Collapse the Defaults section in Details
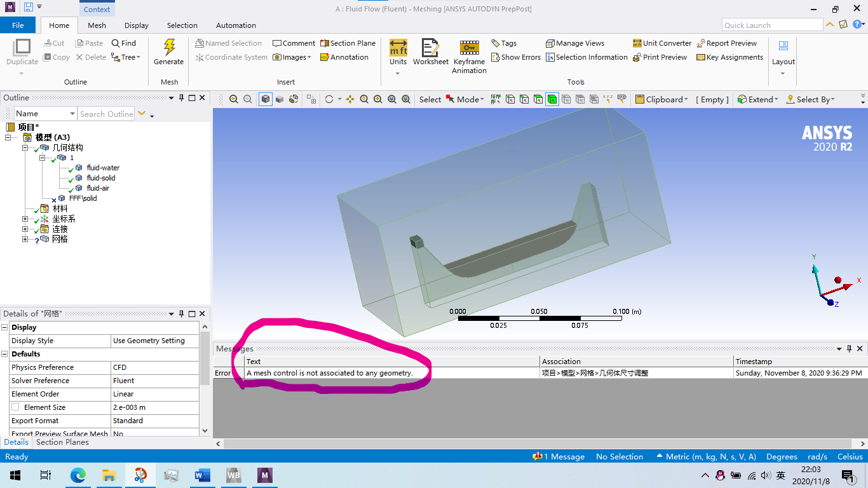The height and width of the screenshot is (488, 868). (5, 354)
